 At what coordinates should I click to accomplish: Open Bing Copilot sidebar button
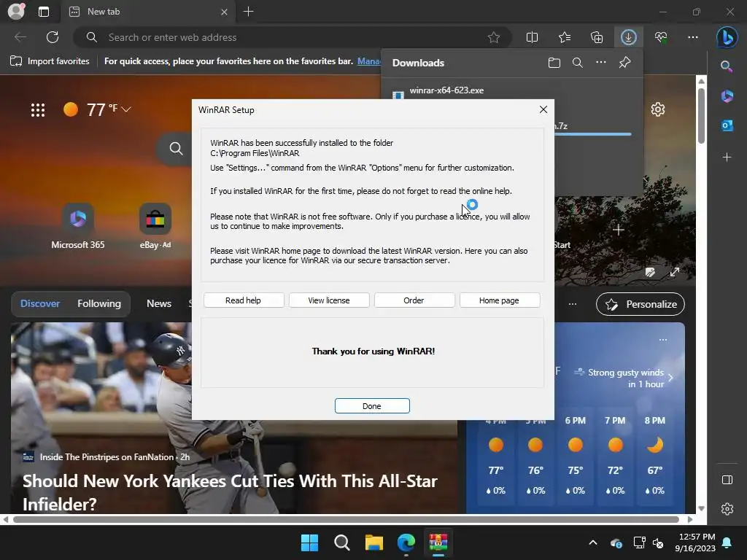tap(727, 37)
